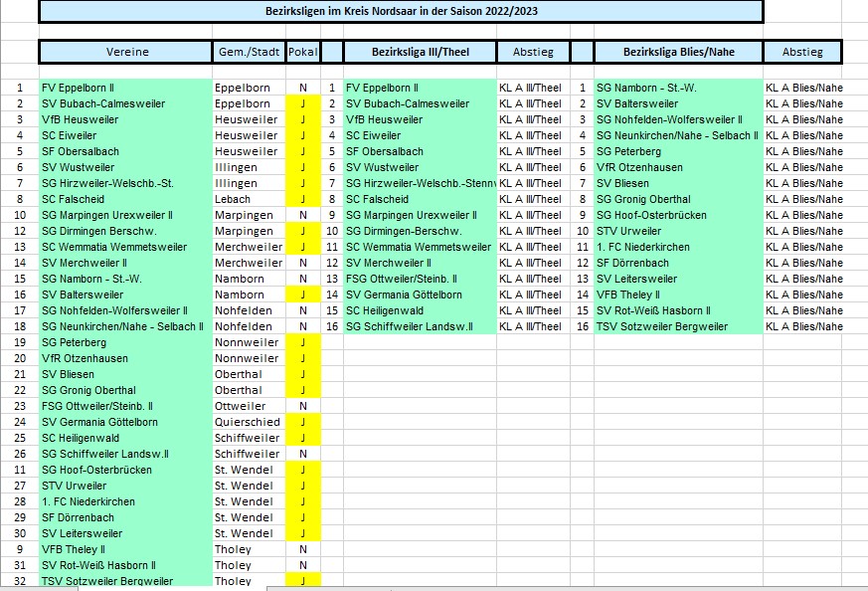Select the cell TSV Sotzweiler Bergweiler in the Blies/Nahe list

[679, 326]
